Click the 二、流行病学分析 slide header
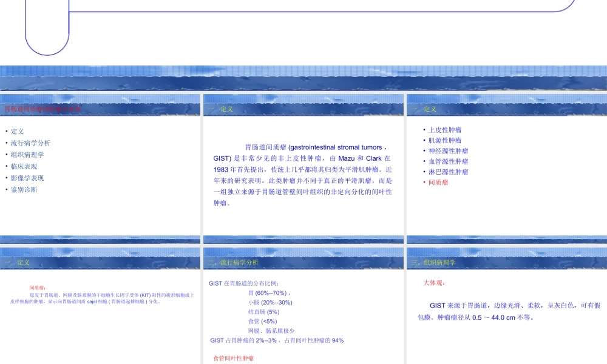The width and height of the screenshot is (607, 364). pos(234,263)
